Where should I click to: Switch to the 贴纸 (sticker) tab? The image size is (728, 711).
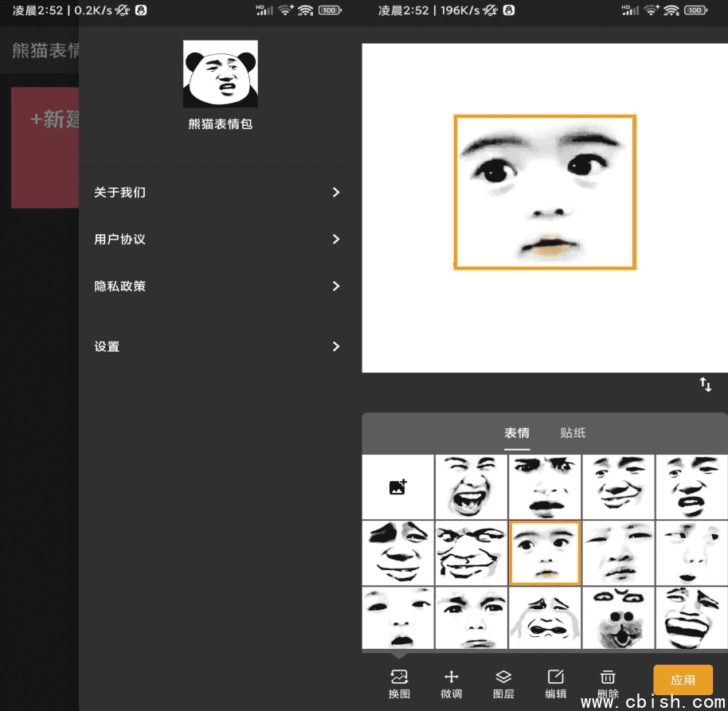[572, 433]
